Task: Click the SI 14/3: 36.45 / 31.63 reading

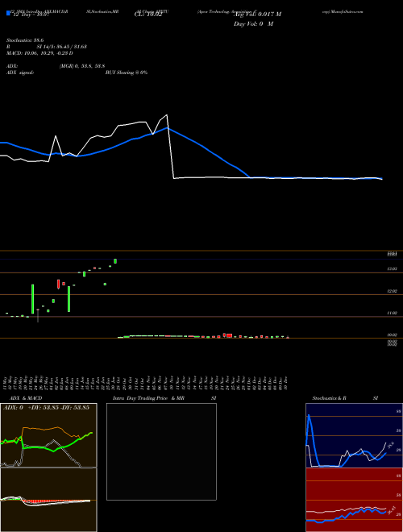Action: (62, 47)
